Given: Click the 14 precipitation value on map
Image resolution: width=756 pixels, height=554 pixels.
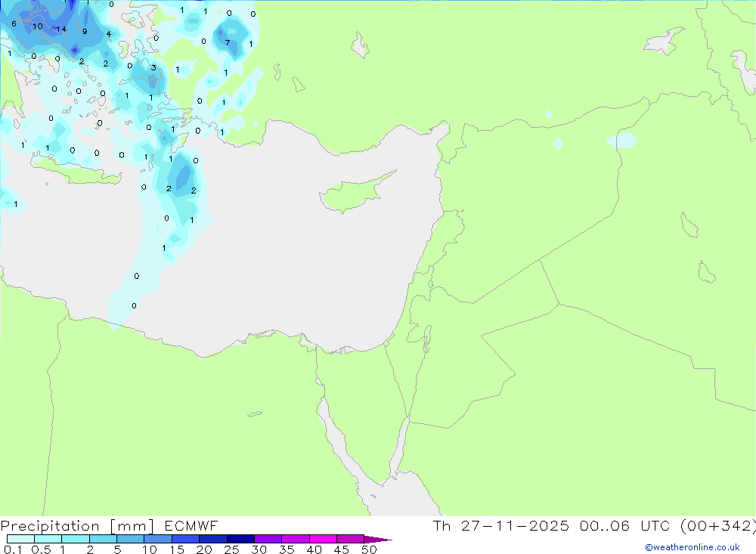Looking at the screenshot, I should 61,29.
